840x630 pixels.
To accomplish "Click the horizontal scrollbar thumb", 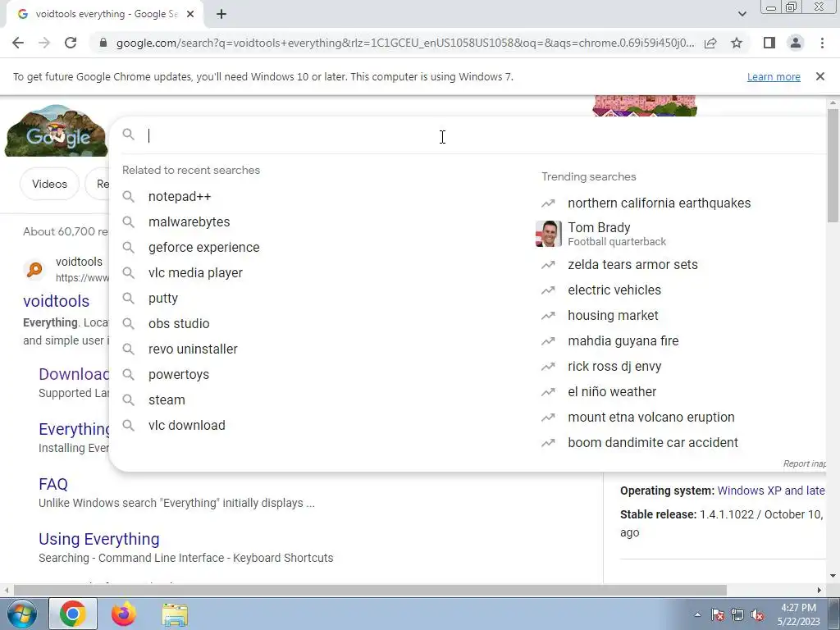I will [370, 591].
